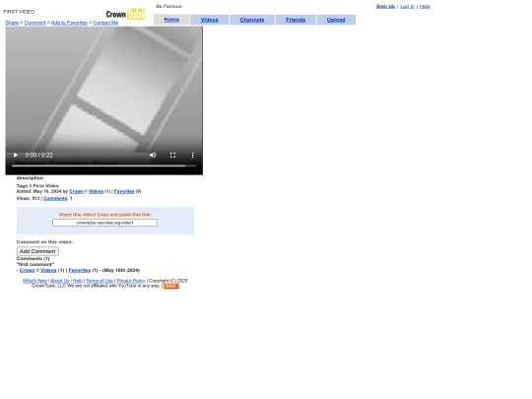Go to the Home tab

tap(171, 20)
